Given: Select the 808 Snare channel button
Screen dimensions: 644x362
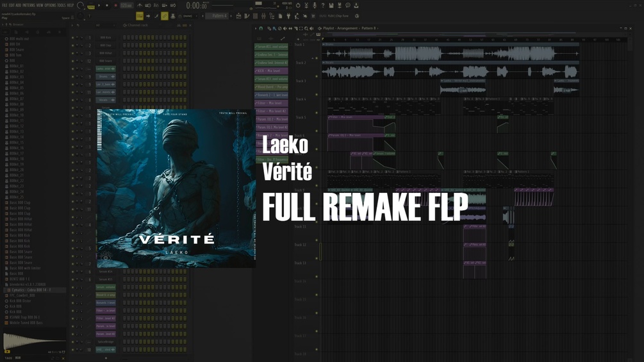Looking at the screenshot, I should point(106,61).
